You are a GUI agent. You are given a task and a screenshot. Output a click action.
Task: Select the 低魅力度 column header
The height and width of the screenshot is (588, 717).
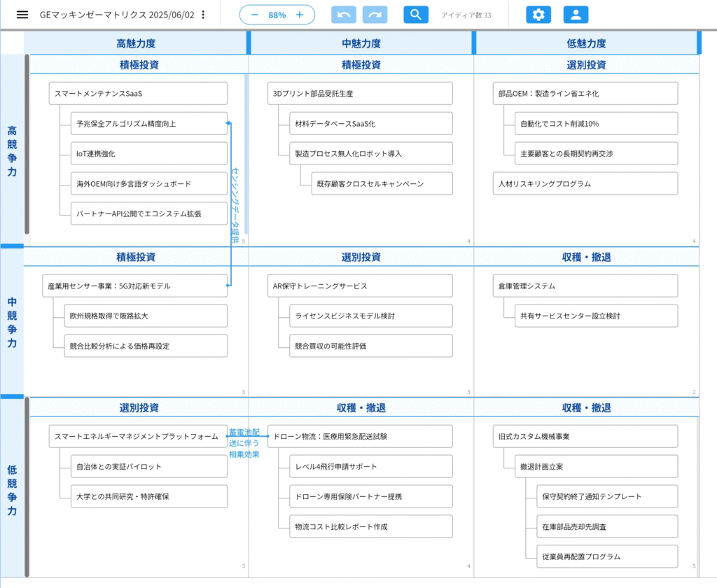click(586, 43)
